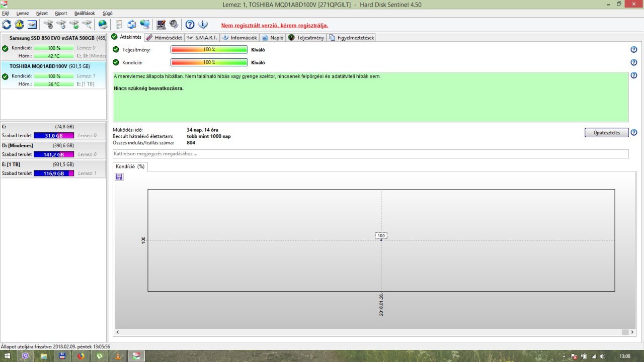The image size is (644, 362).
Task: Click the 'több mint 1000 nap' lifetime value
Action: (x=209, y=136)
